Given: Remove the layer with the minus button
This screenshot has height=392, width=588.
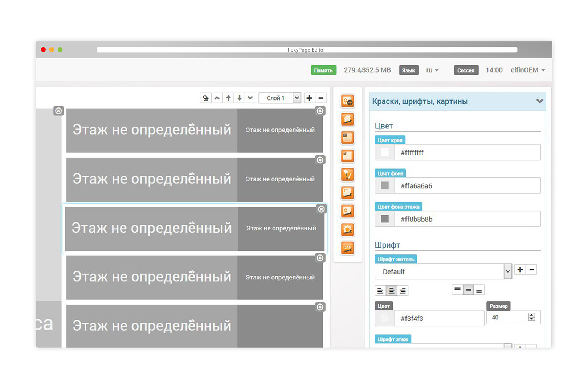Looking at the screenshot, I should (320, 98).
